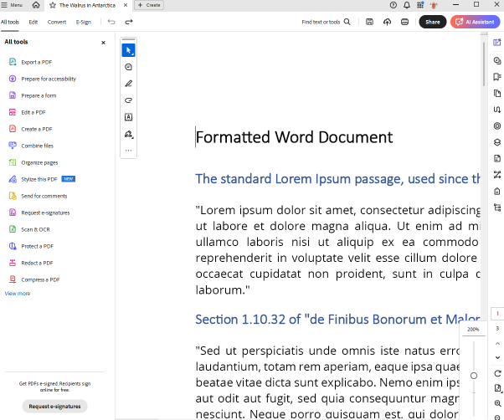The image size is (504, 420).
Task: Open the Scan & OCR tool
Action: pos(29,229)
